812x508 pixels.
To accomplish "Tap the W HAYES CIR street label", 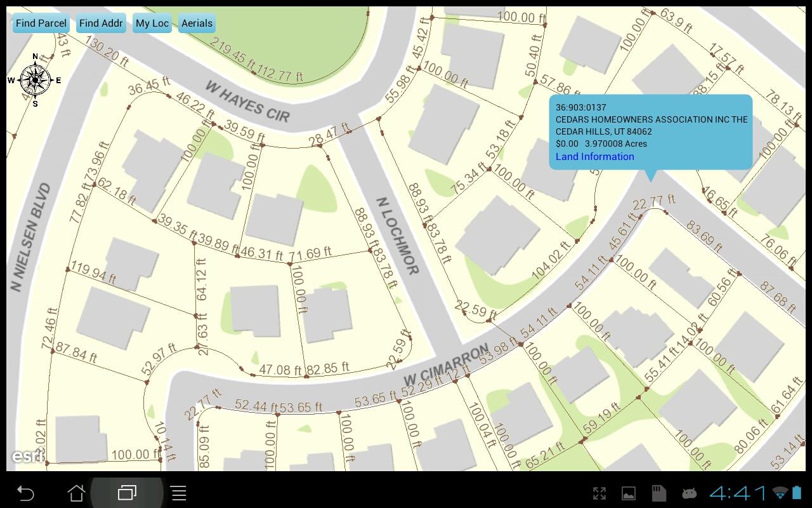I will coord(247,102).
